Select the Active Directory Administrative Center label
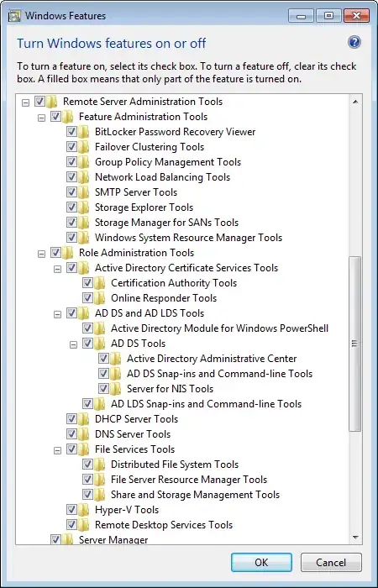 212,359
